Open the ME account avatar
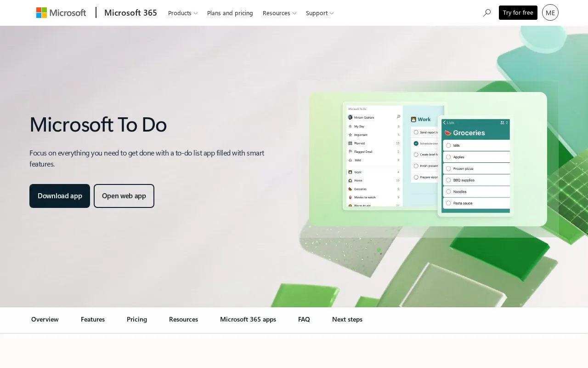588x368 pixels. pos(550,13)
